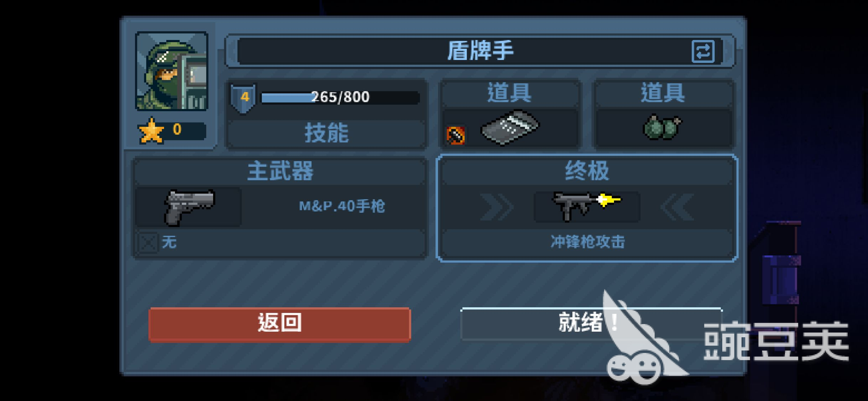Click the gold star rating icon
This screenshot has width=868, height=401.
coord(151,131)
